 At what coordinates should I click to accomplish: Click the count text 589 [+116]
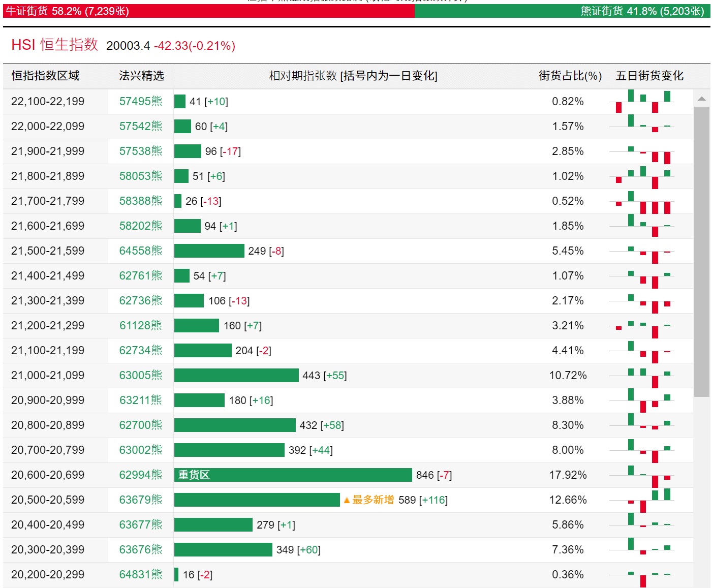click(x=423, y=500)
